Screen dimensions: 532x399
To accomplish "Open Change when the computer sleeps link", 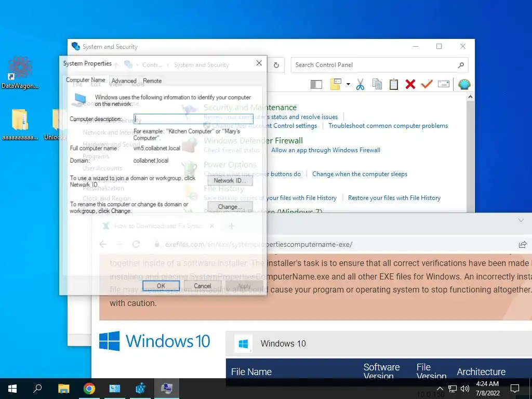I will click(360, 174).
